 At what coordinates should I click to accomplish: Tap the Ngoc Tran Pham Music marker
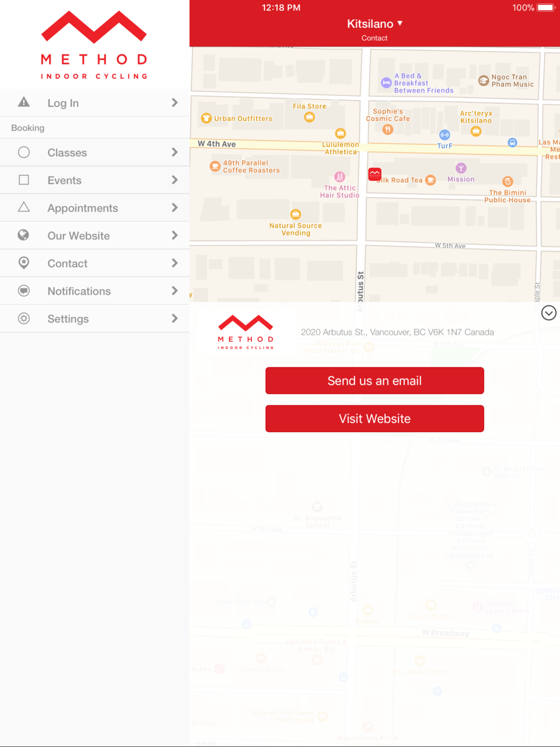483,81
